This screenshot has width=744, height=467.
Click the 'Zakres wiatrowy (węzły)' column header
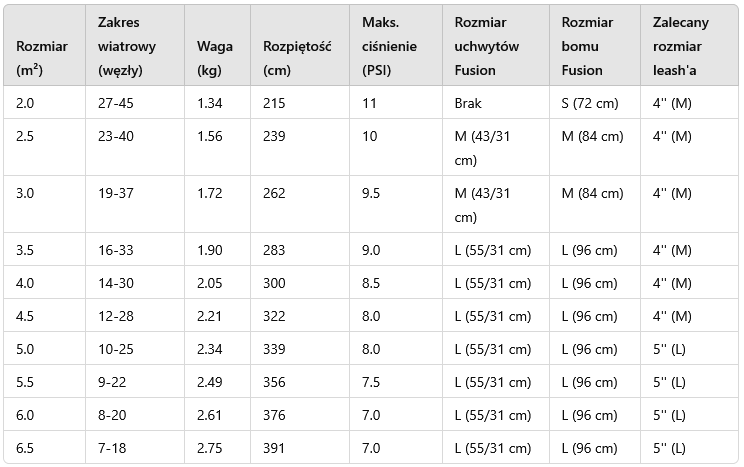pos(126,46)
